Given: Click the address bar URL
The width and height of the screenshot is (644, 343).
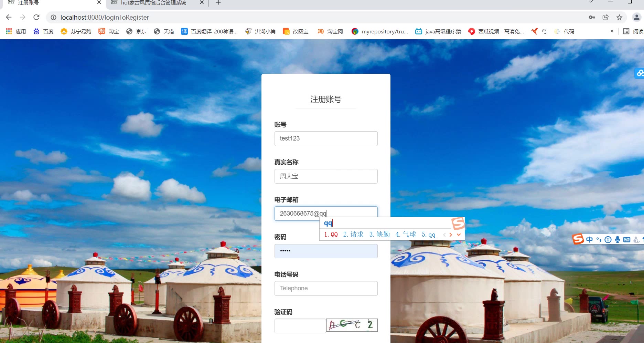Looking at the screenshot, I should 105,17.
